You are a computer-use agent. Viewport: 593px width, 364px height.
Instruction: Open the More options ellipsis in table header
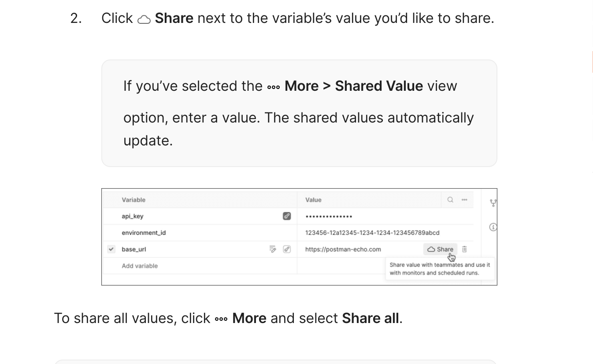[464, 200]
